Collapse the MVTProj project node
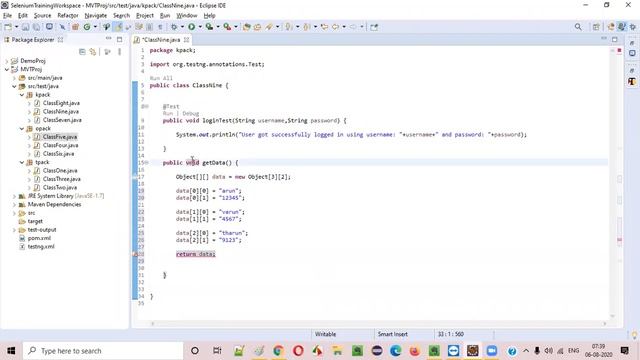This screenshot has width=640, height=360. [7, 69]
